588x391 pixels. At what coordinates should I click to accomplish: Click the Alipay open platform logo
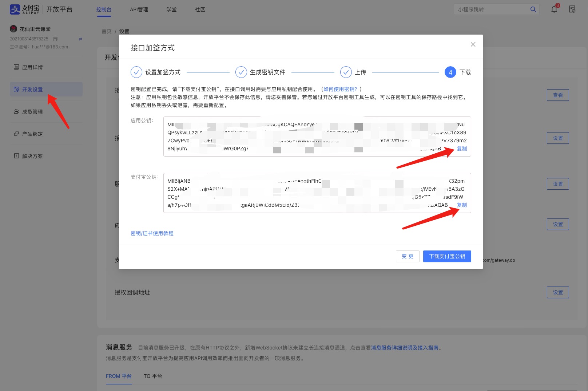(x=41, y=9)
